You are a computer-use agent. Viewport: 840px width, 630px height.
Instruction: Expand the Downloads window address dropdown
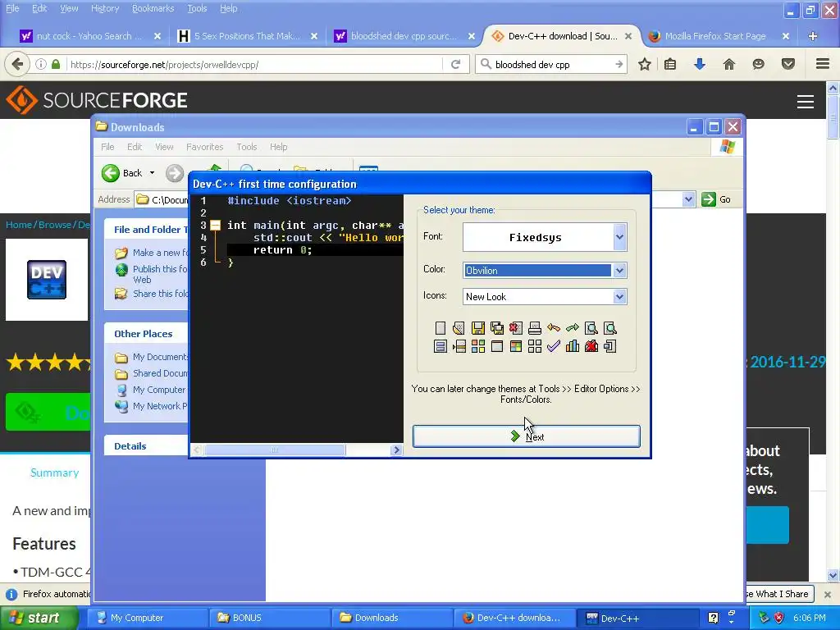pyautogui.click(x=688, y=199)
